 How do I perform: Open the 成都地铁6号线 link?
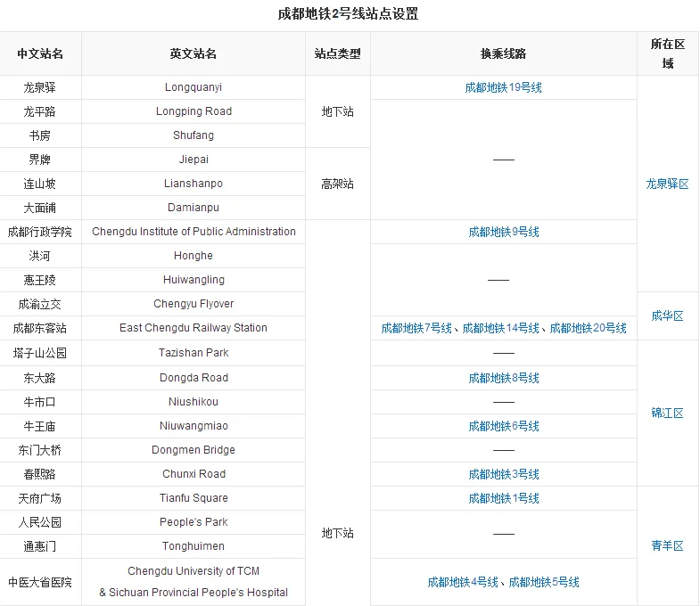point(504,426)
